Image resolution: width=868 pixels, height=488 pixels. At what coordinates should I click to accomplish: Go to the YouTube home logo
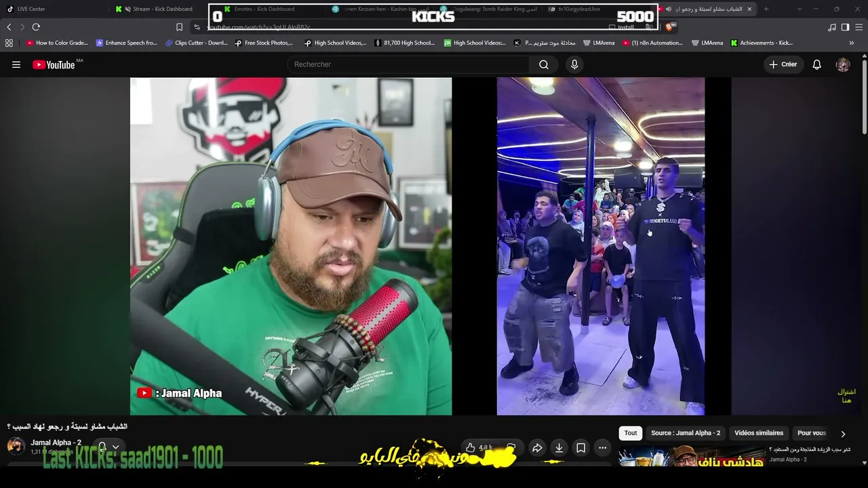click(x=54, y=64)
